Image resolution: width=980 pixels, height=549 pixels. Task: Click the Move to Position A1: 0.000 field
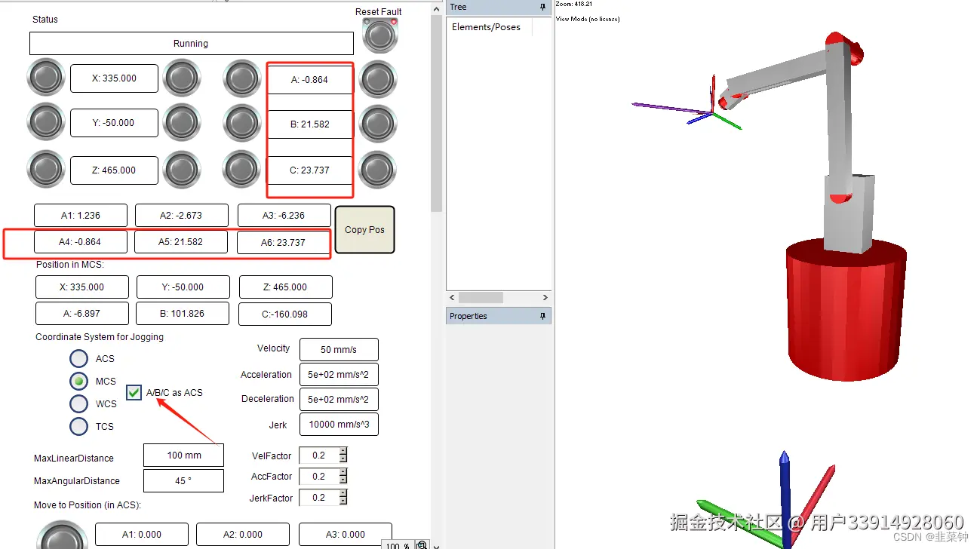[141, 535]
